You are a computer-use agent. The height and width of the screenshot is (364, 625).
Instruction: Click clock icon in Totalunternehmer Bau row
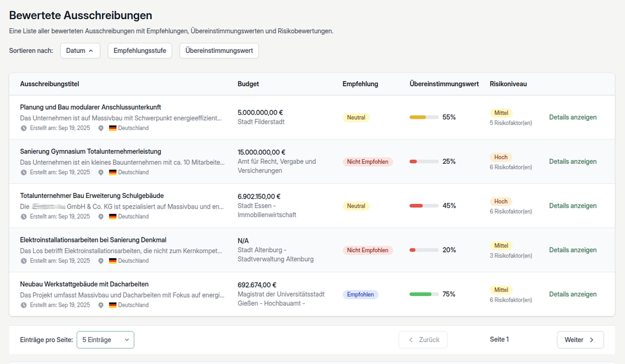24,217
